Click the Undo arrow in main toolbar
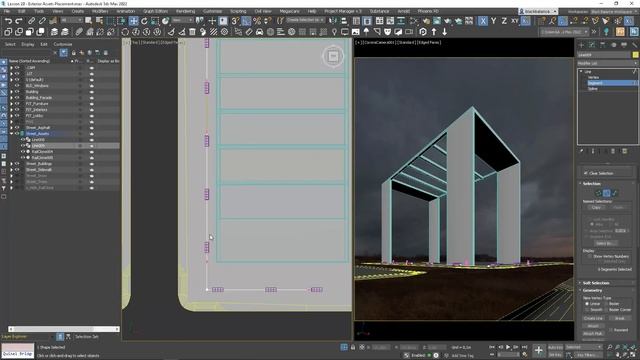 8,21
